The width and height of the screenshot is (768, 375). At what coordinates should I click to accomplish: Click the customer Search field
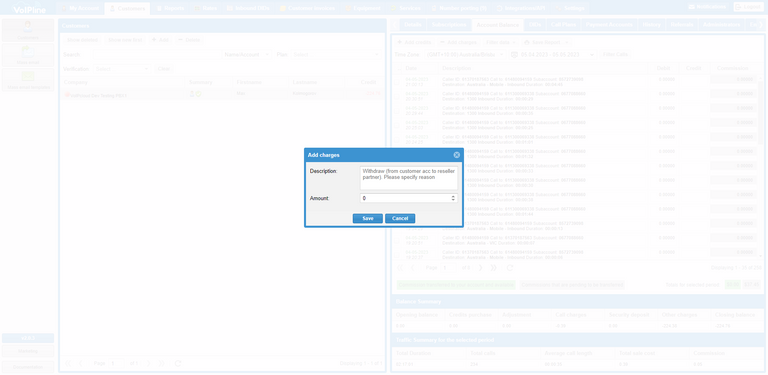coord(158,55)
